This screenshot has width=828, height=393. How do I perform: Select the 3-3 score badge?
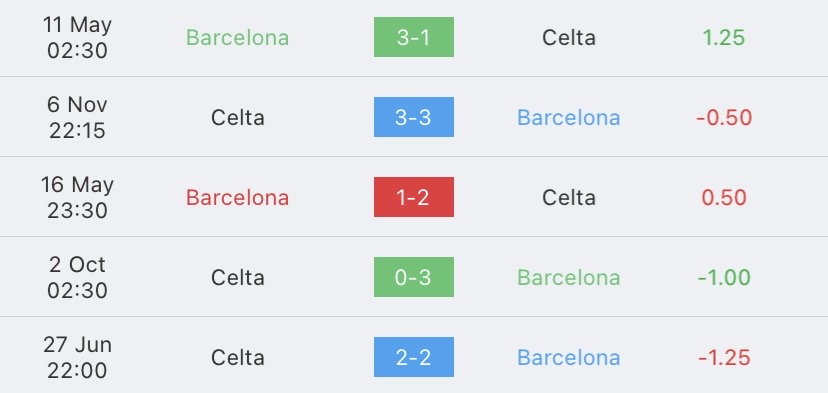click(413, 117)
